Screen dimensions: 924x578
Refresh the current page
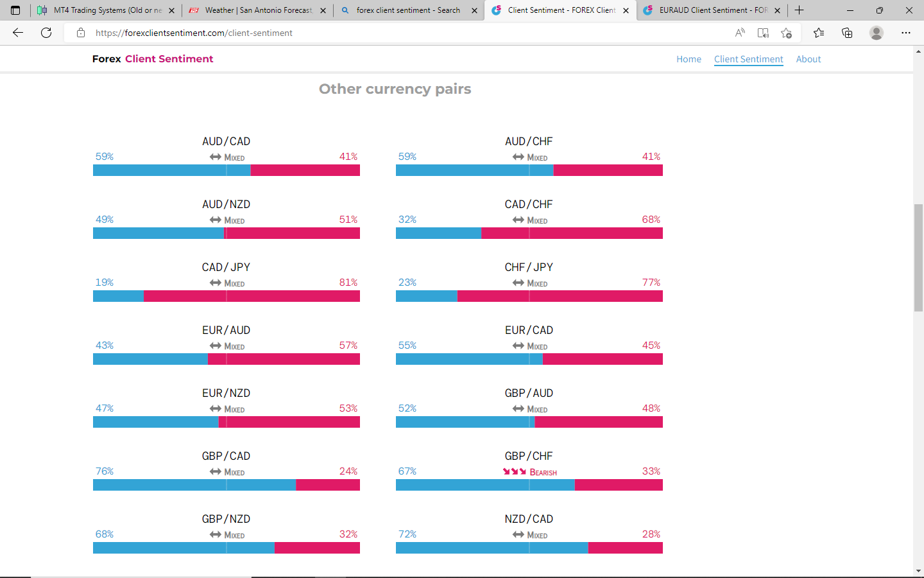[46, 33]
